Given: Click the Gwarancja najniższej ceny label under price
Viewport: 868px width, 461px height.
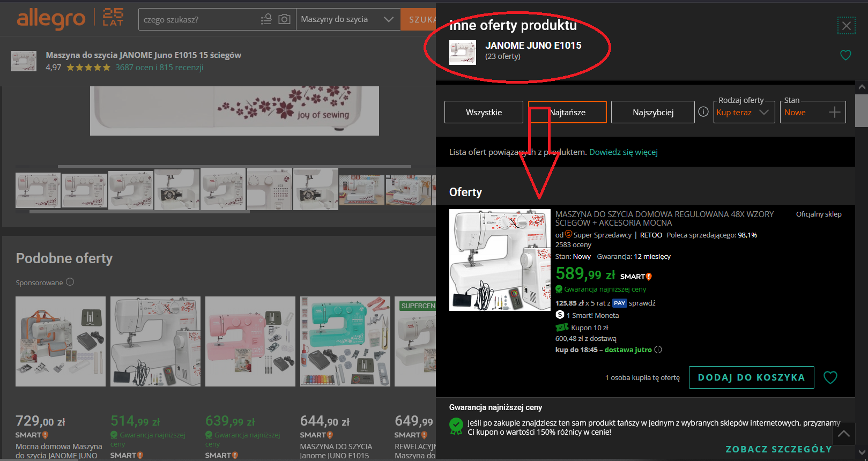Looking at the screenshot, I should (x=605, y=289).
